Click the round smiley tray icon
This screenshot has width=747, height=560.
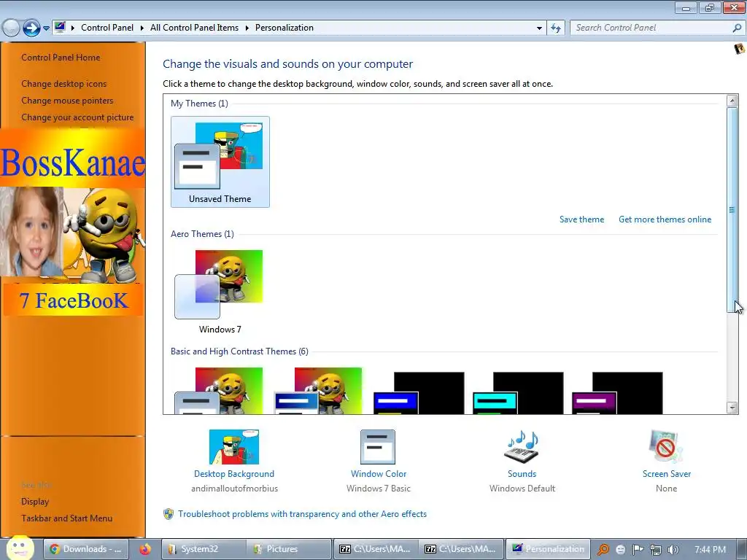[620, 550]
